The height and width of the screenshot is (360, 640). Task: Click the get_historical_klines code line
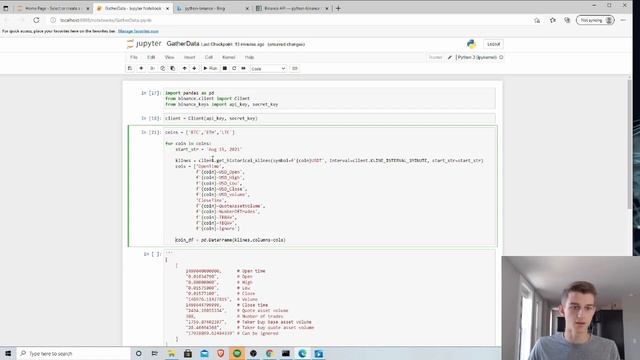(329, 160)
